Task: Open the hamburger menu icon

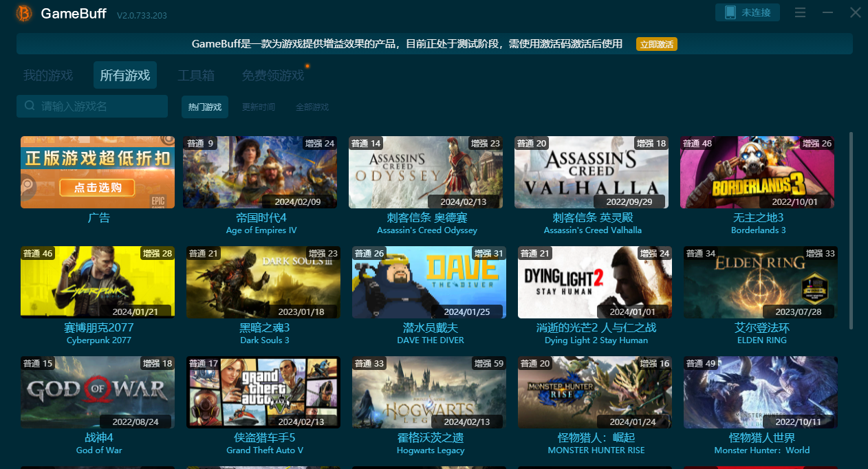Action: 800,12
